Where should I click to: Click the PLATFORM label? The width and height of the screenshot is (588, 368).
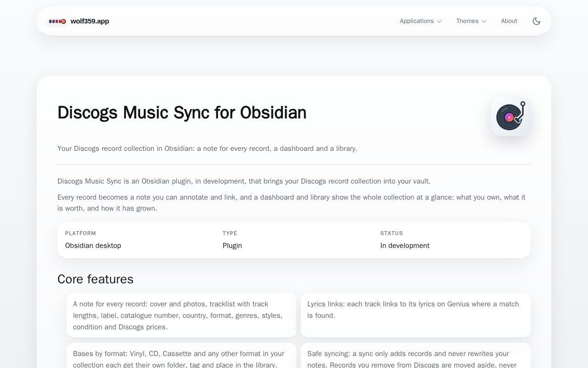pos(80,233)
